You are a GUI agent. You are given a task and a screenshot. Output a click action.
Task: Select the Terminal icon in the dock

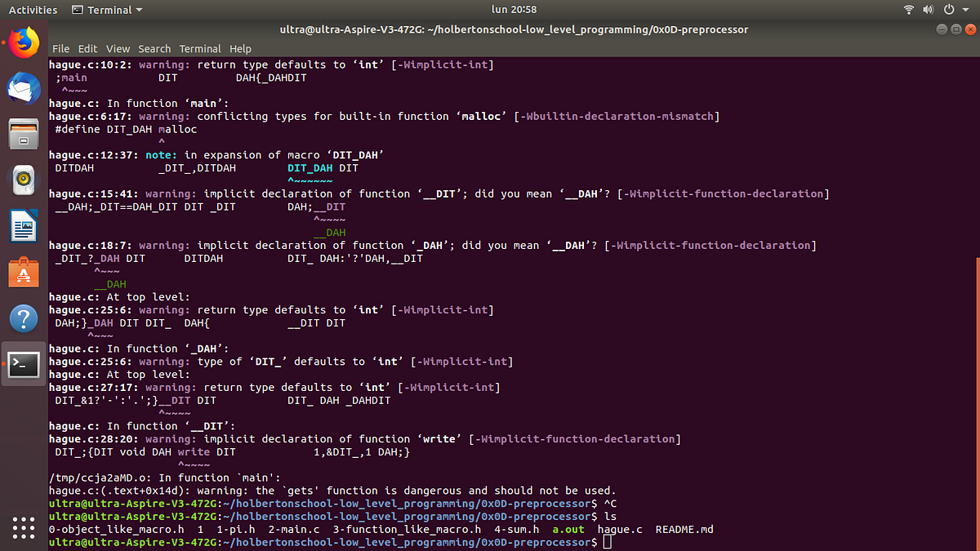coord(24,365)
